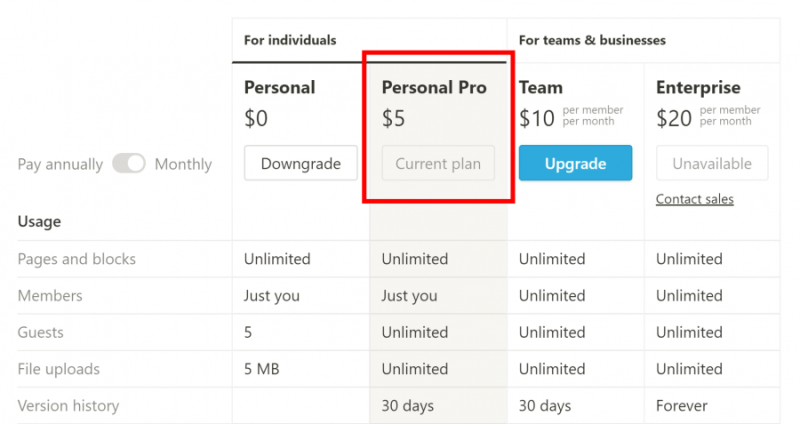Toggle the annual/monthly billing switch
Viewport: 800px width, 424px height.
[128, 164]
